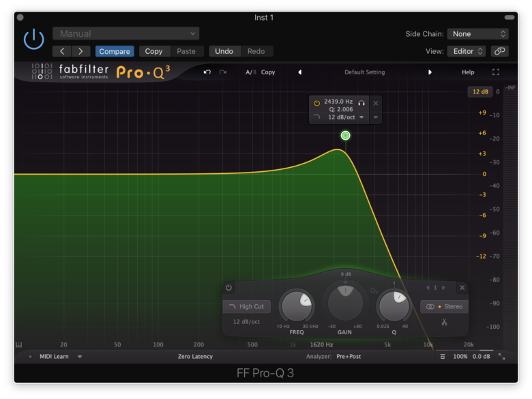Toggle full screen mode icon
The height and width of the screenshot is (399, 532).
point(496,72)
